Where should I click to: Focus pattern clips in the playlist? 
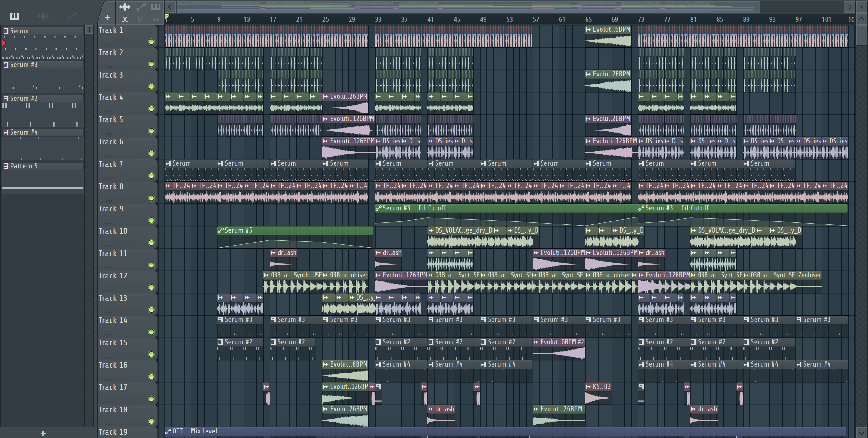(156, 7)
